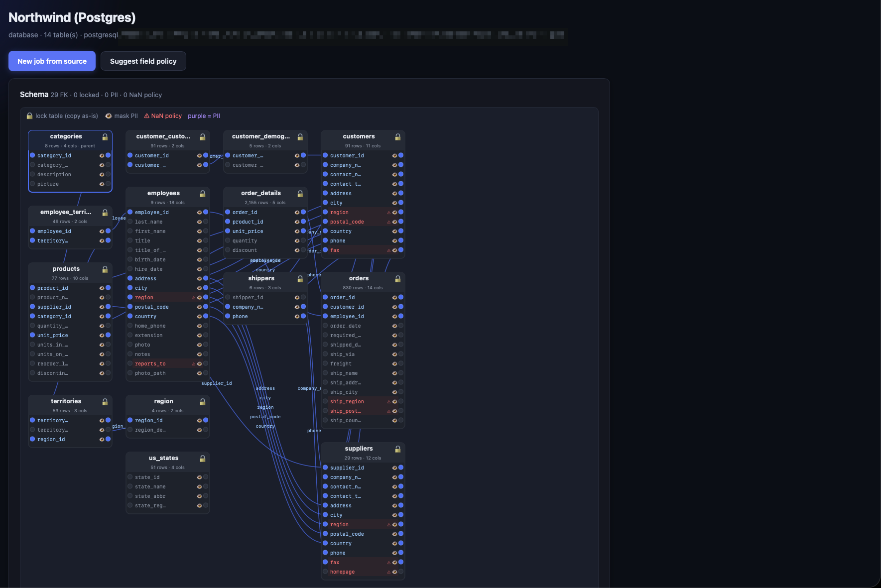Click the hire_date column in employees
This screenshot has width=881, height=588.
point(168,269)
